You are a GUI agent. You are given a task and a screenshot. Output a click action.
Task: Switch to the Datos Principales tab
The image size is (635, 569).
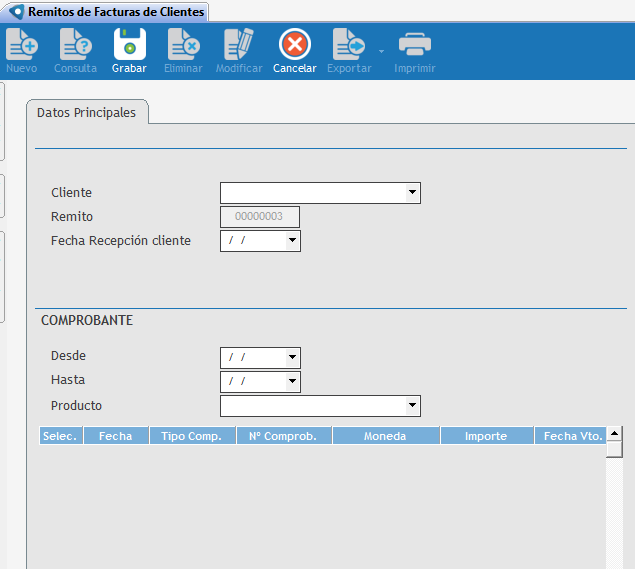[x=86, y=113]
